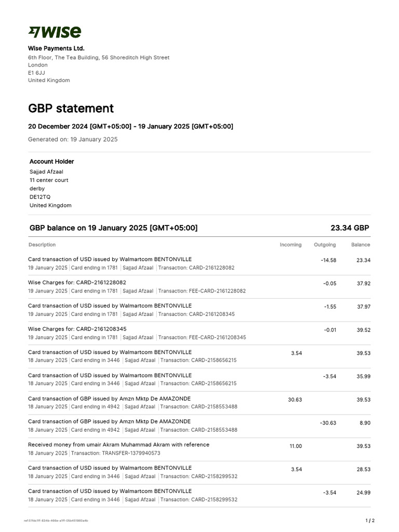
Task: Select the Wise Charges for CARD-2161228082 entry
Action: 77,282
